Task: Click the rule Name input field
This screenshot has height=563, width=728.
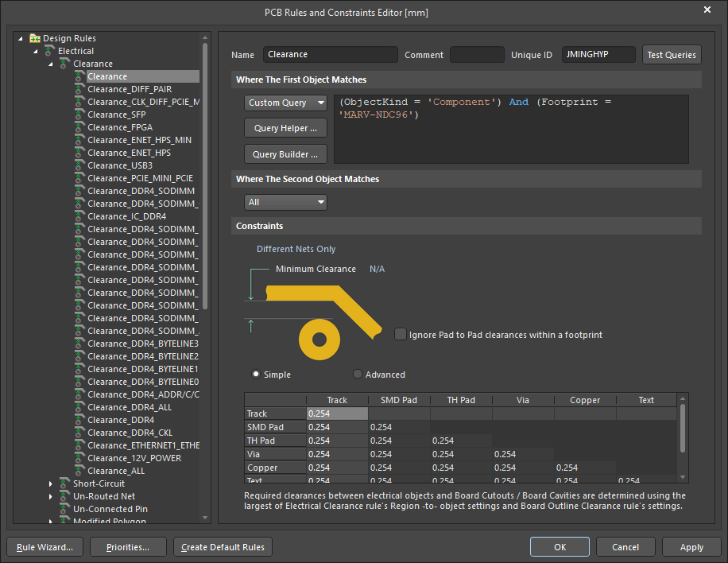Action: [330, 54]
